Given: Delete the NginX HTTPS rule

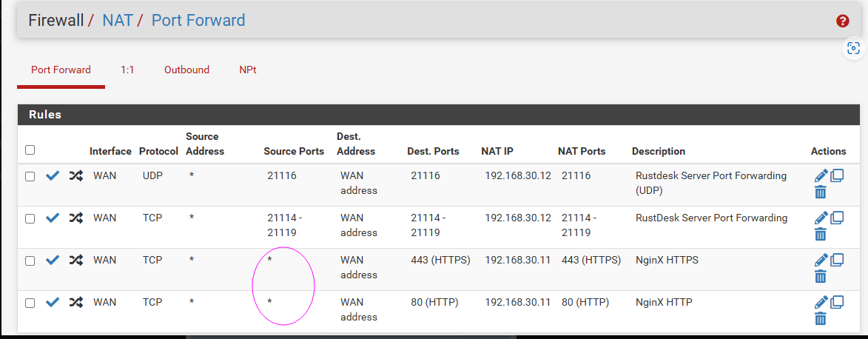Looking at the screenshot, I should point(821,276).
